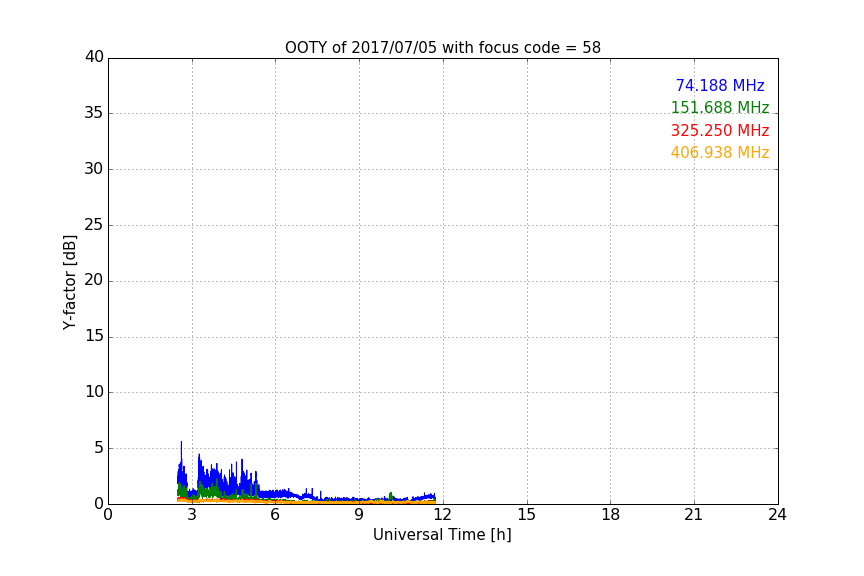
Task: Click y-axis tick label 35
Action: tap(94, 113)
